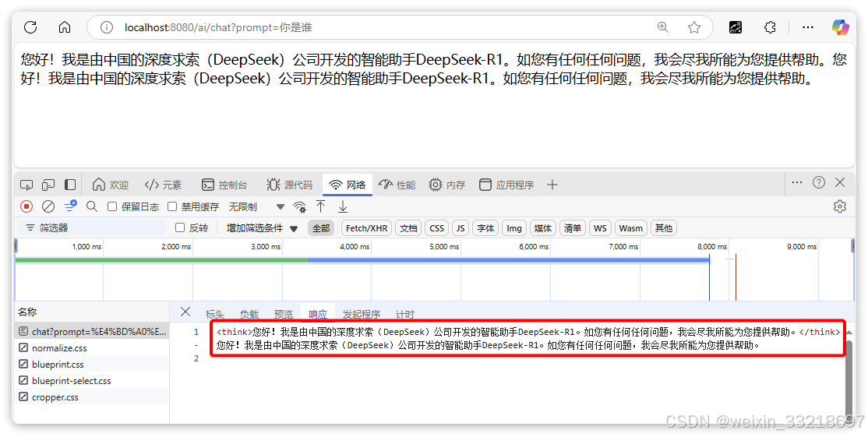The image size is (868, 437).
Task: Stop recording network log
Action: point(26,206)
